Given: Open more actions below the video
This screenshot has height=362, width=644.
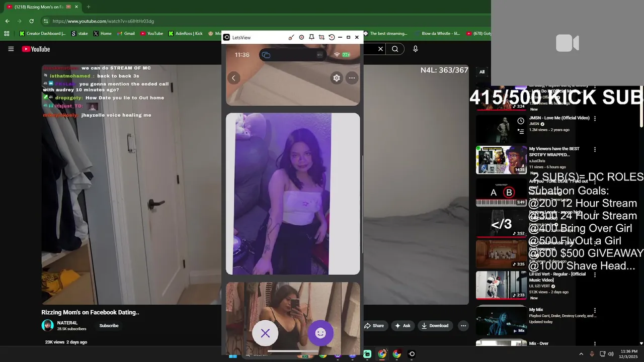Looking at the screenshot, I should click(463, 326).
